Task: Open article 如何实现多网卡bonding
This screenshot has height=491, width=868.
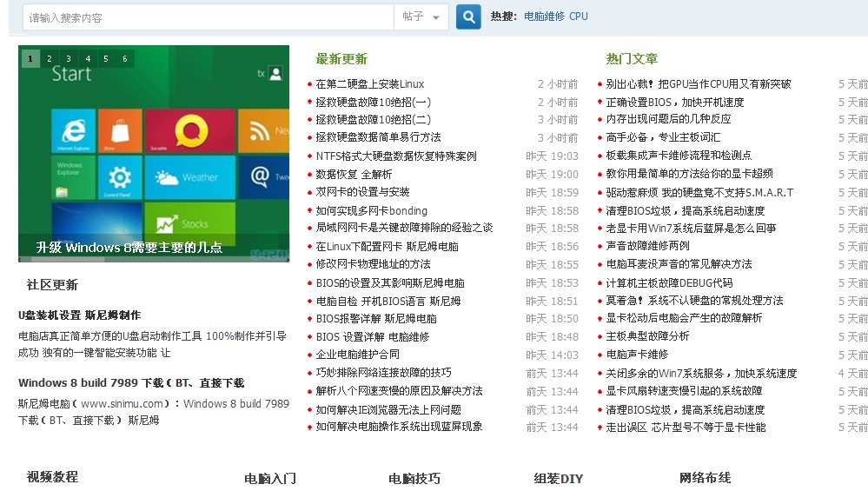Action: (372, 210)
